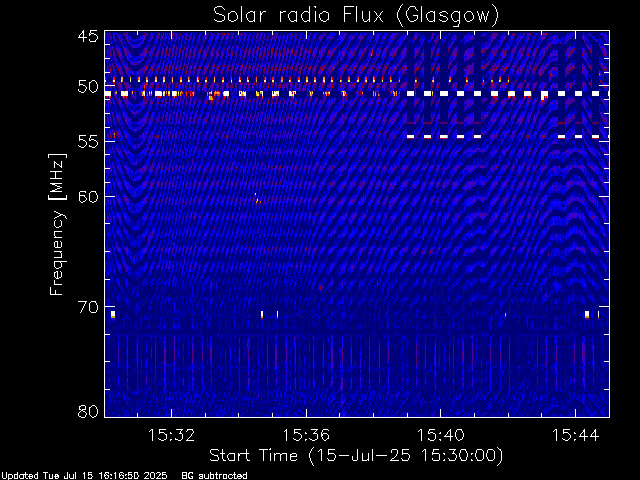640x480 pixels.
Task: Click the plot title "Solar radio Flux (Glasgow)"
Action: (356, 16)
